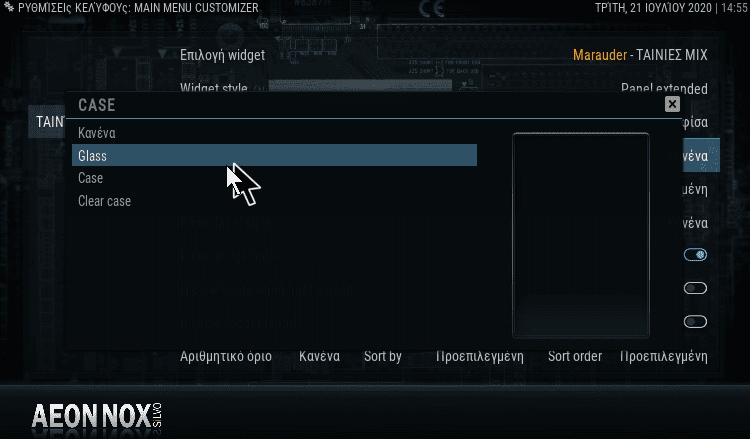
Task: Close the Case dialog with X
Action: 672,104
